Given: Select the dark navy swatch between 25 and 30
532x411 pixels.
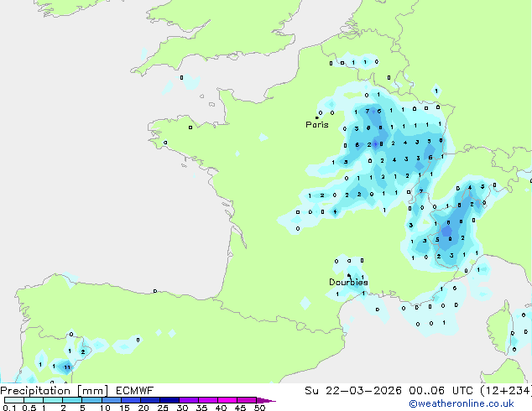Looking at the screenshot, I should pyautogui.click(x=169, y=400).
